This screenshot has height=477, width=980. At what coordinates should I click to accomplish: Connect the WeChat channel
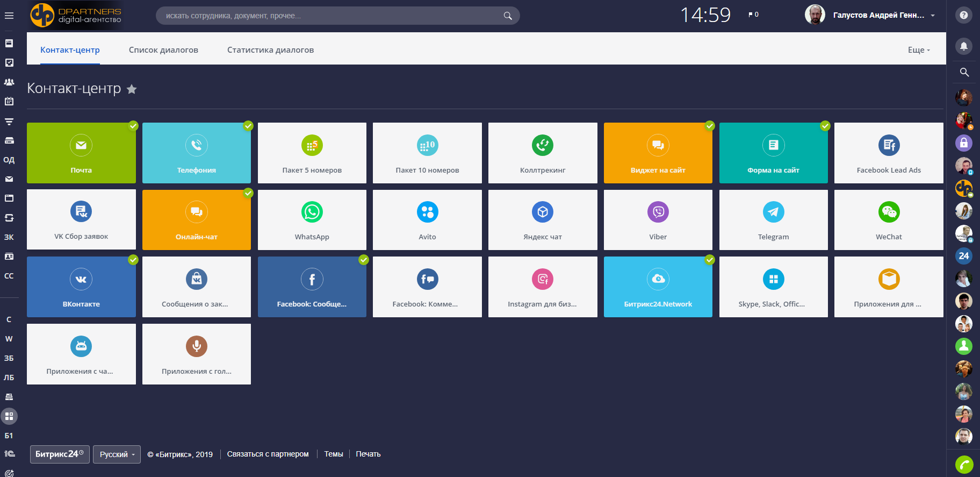click(889, 220)
